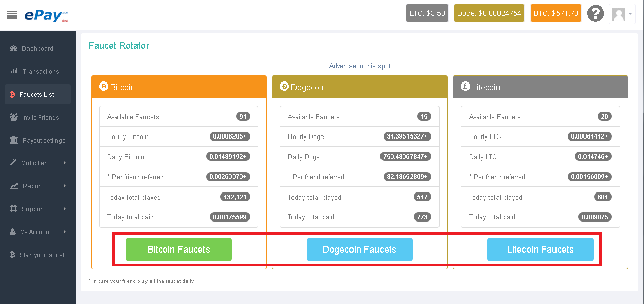Expand the My Account submenu arrow

65,232
